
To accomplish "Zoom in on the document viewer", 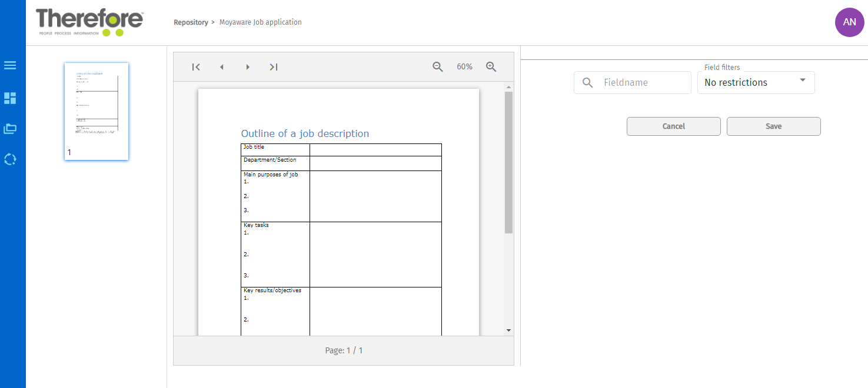I will click(x=491, y=67).
